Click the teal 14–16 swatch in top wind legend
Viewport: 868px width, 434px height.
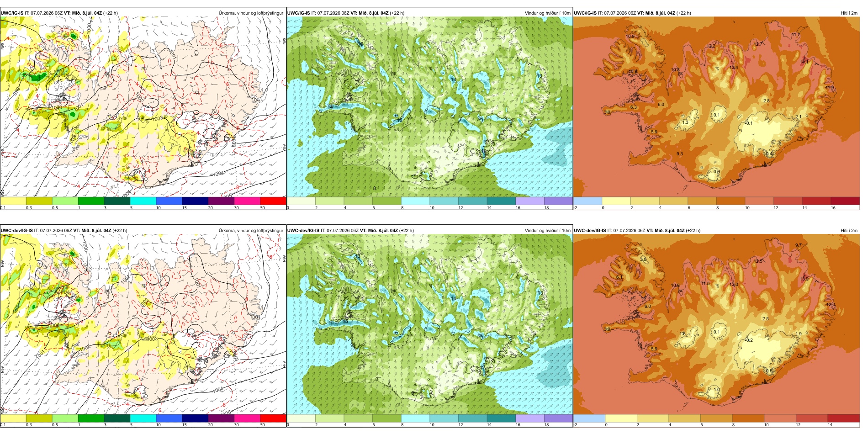pos(501,201)
